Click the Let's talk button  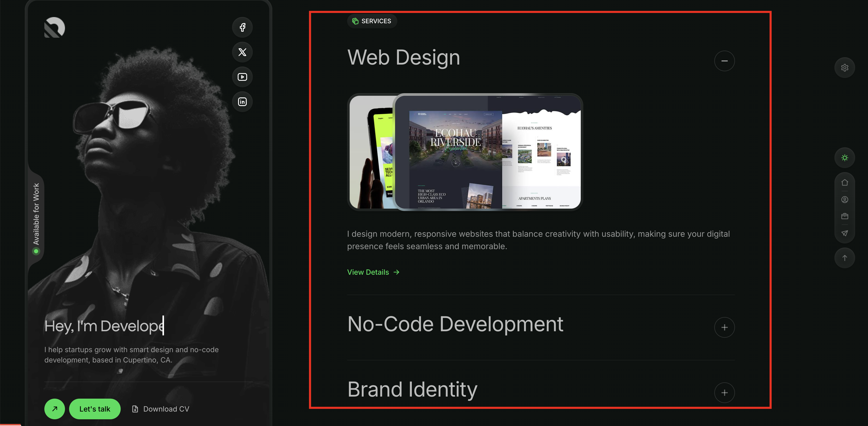point(95,409)
